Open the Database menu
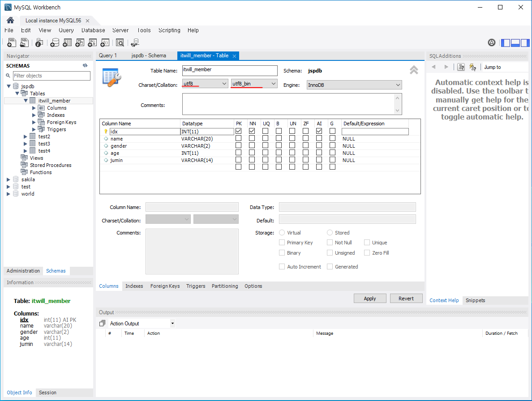This screenshot has height=401, width=532. 93,30
